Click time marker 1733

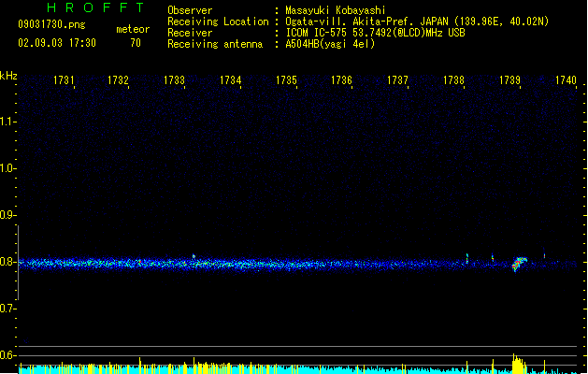[x=175, y=80]
